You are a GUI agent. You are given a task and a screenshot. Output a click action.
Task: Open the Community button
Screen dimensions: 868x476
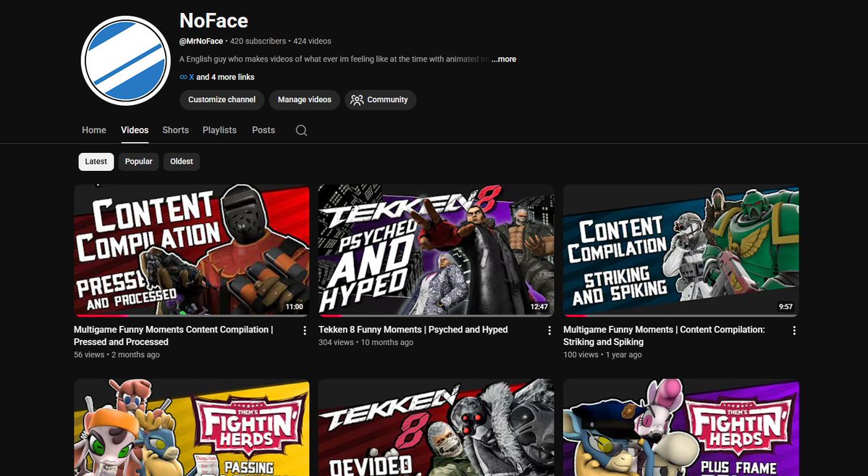pyautogui.click(x=380, y=100)
